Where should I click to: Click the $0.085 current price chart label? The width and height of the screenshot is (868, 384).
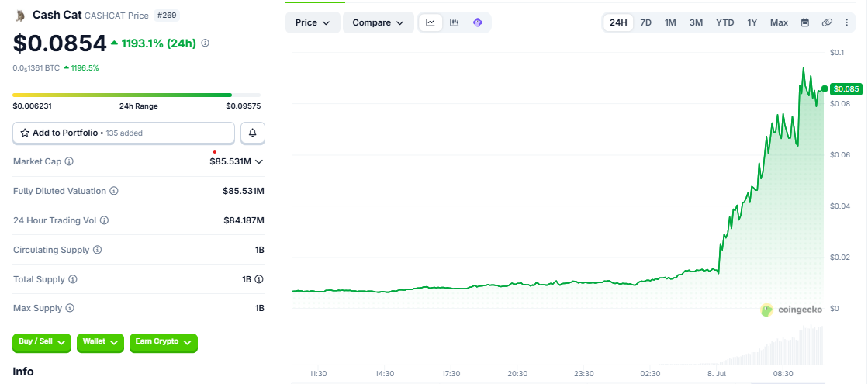(846, 88)
